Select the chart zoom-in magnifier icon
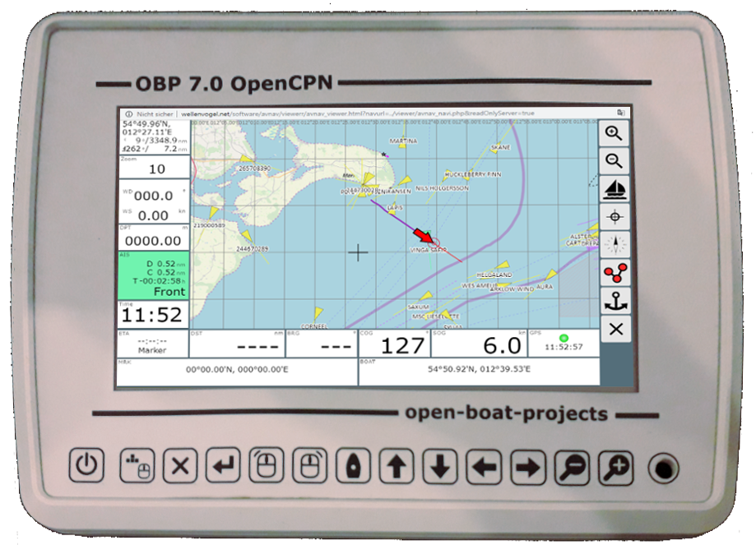Viewport: 756px width, 545px height. click(615, 132)
